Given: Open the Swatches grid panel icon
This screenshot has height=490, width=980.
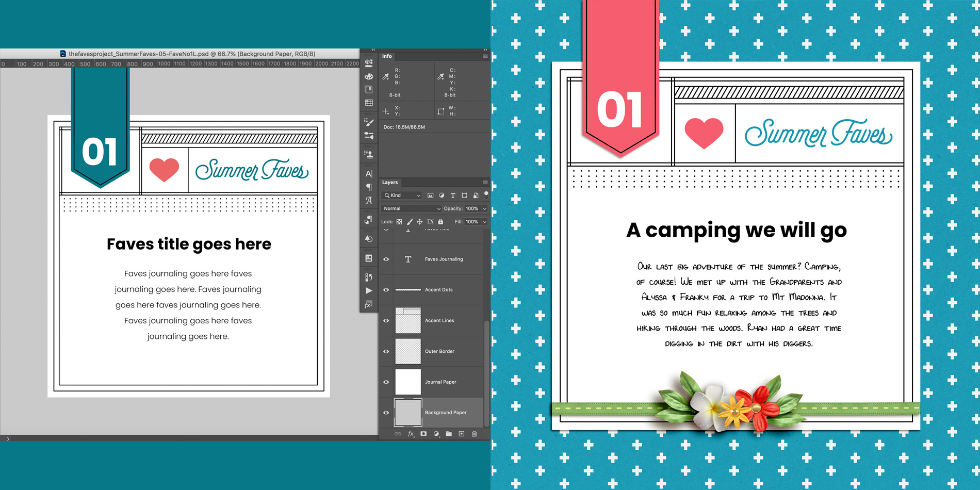Looking at the screenshot, I should click(369, 103).
